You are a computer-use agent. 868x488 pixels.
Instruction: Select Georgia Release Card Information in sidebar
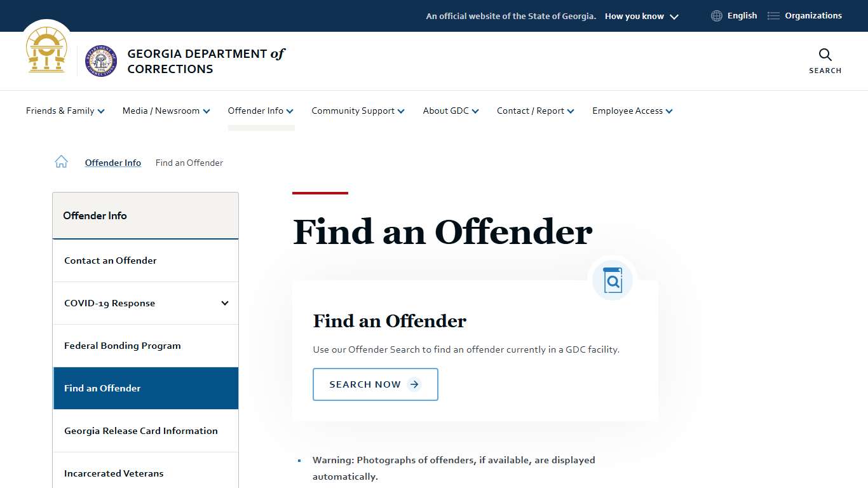(140, 431)
